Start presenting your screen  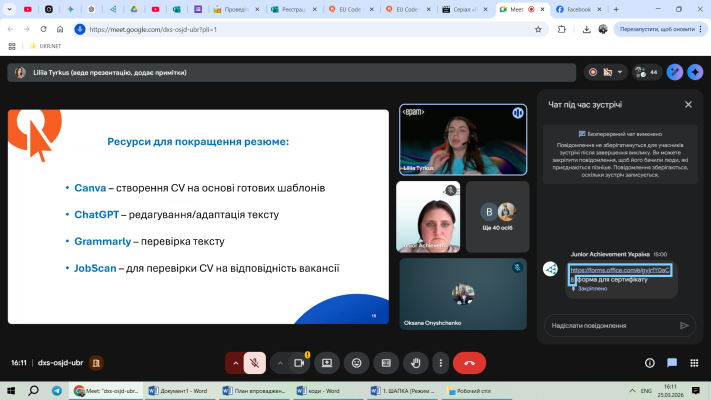pyautogui.click(x=327, y=363)
